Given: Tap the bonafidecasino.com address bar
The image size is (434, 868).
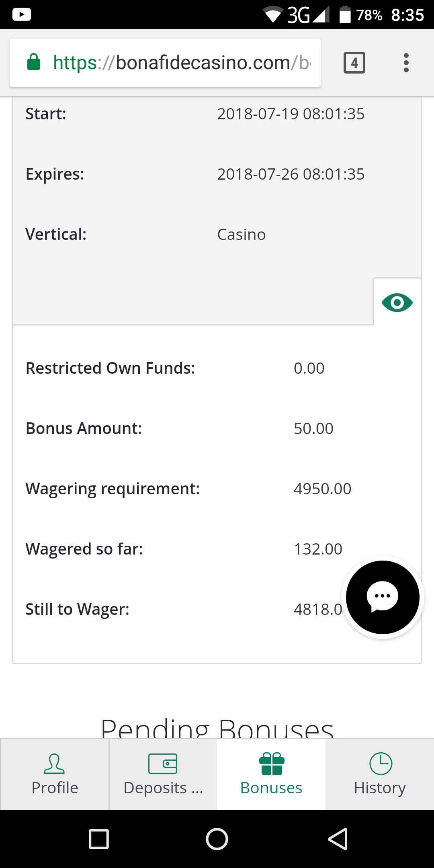Looking at the screenshot, I should pyautogui.click(x=181, y=63).
